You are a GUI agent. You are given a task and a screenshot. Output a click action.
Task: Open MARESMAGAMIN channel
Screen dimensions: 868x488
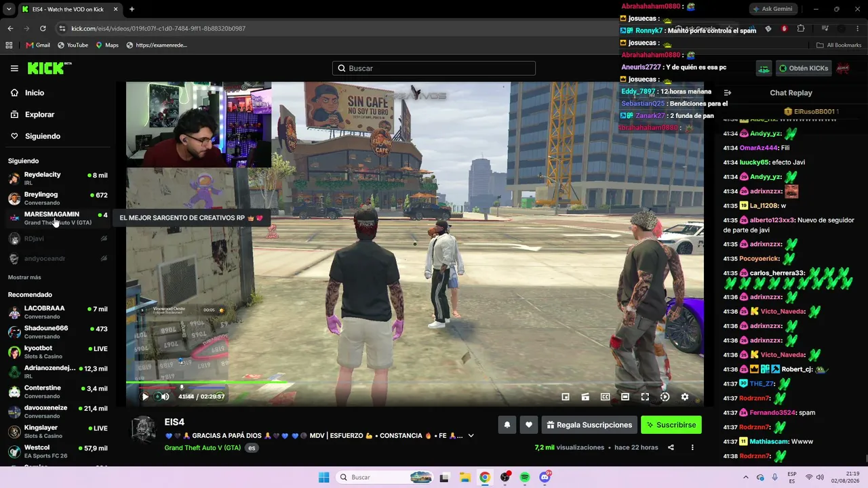tap(58, 218)
